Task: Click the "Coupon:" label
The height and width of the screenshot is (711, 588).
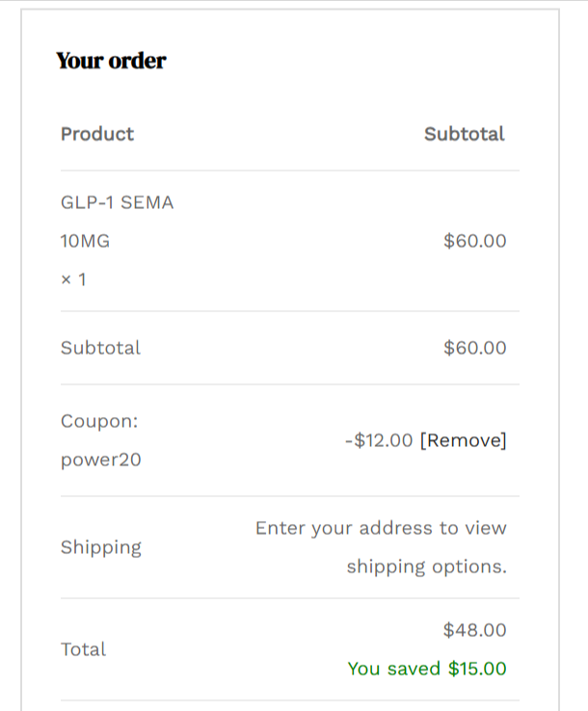Action: 99,421
